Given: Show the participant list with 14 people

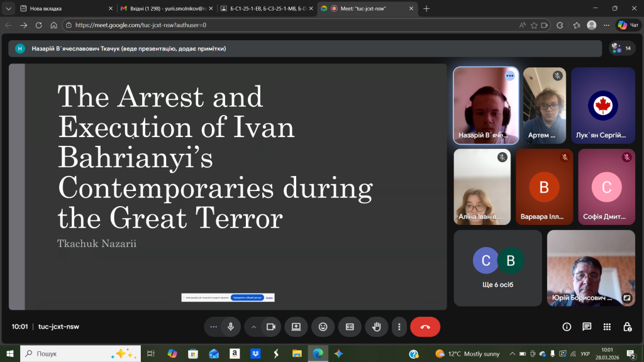Looking at the screenshot, I should [622, 48].
